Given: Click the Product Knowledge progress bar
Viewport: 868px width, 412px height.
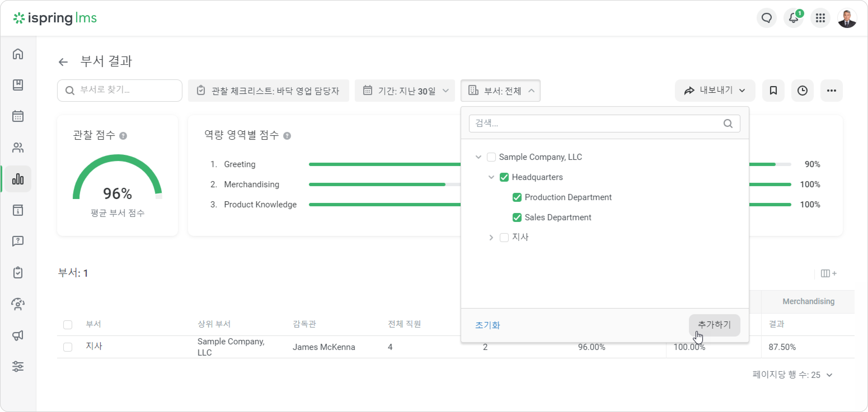Looking at the screenshot, I should (x=384, y=205).
